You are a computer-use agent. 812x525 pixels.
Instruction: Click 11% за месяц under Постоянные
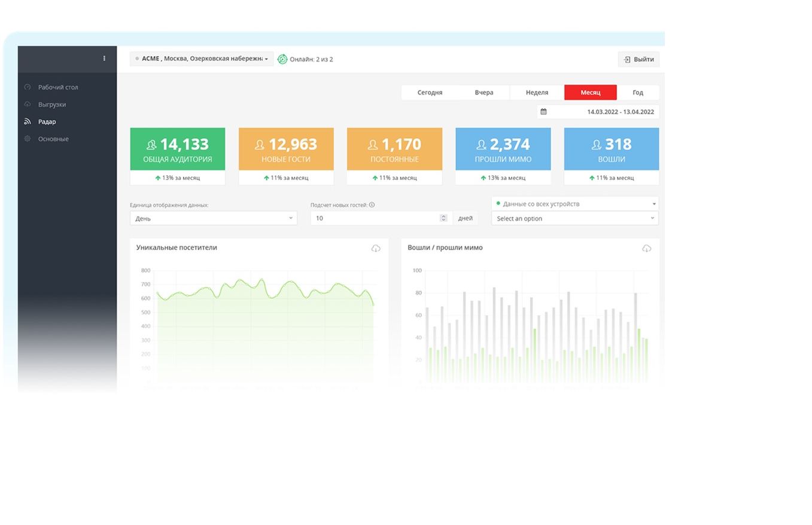(394, 178)
